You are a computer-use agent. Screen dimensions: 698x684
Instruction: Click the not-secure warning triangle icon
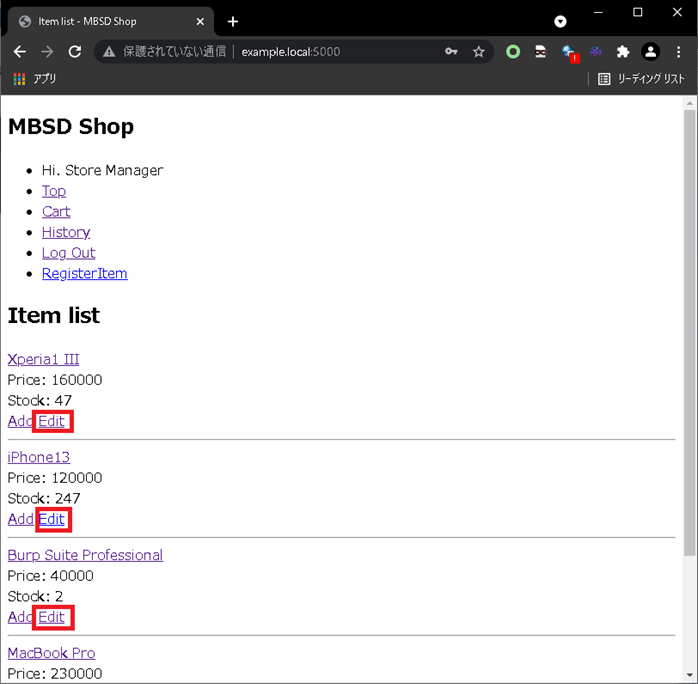coord(109,52)
